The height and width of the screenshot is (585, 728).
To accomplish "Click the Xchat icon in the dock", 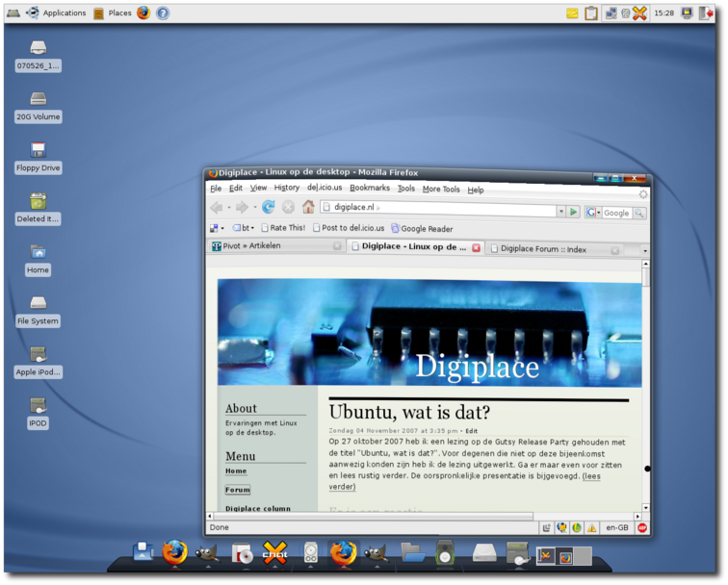I will [274, 552].
